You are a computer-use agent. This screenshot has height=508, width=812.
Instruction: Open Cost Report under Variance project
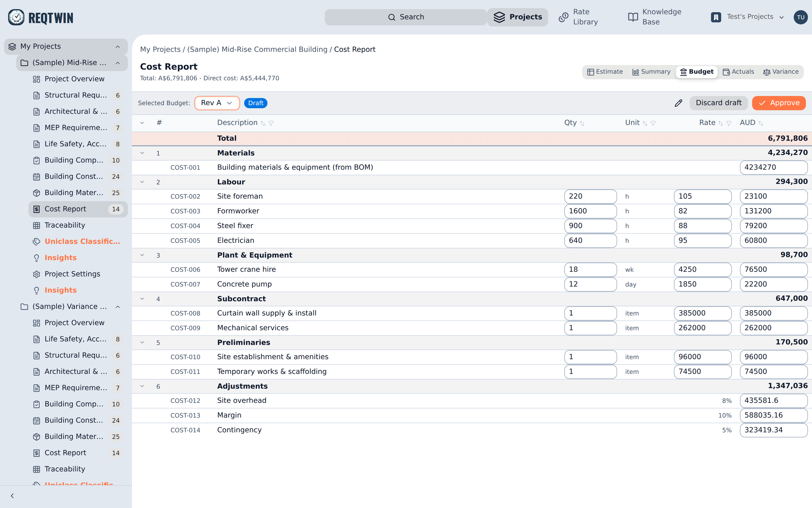pyautogui.click(x=78, y=453)
